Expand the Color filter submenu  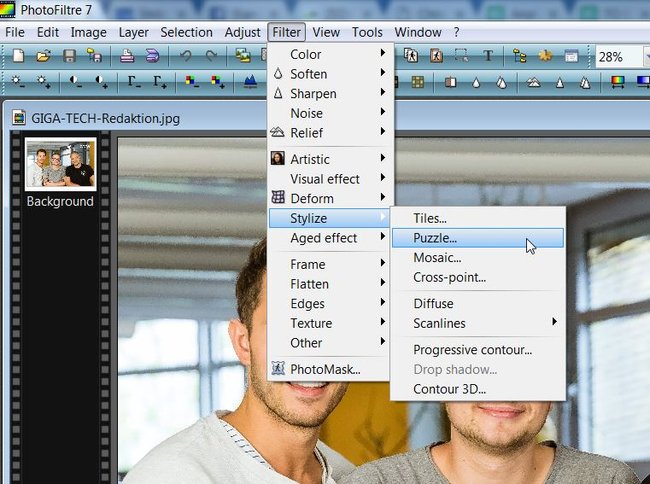click(330, 54)
